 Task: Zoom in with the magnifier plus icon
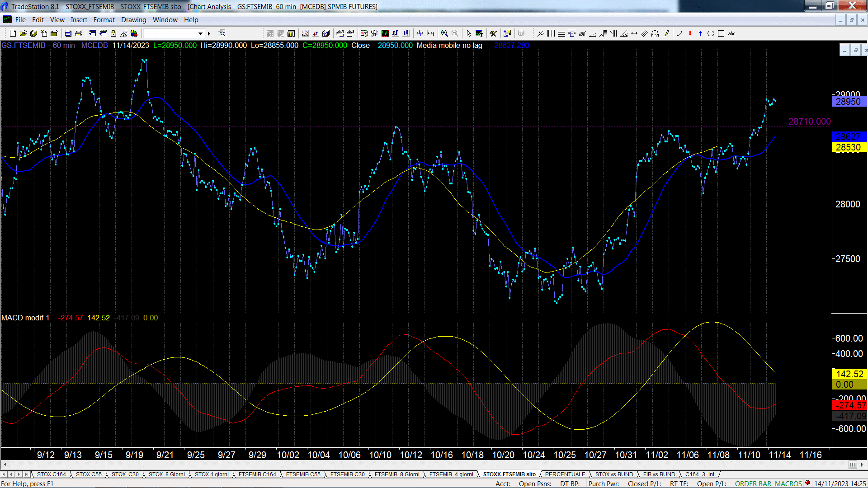click(444, 33)
